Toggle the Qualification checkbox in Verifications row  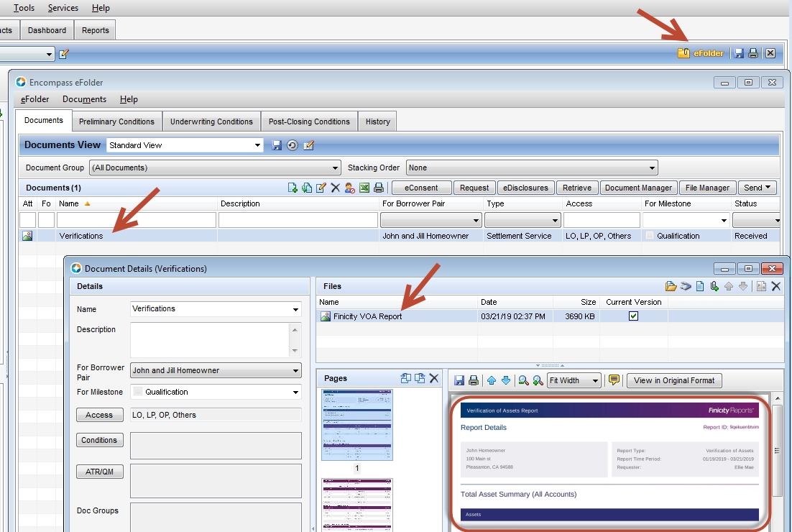click(x=650, y=236)
